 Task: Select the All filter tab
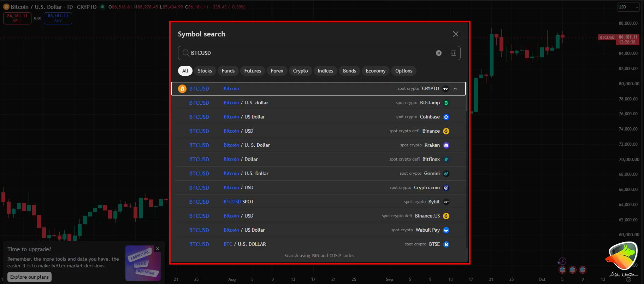pos(185,71)
